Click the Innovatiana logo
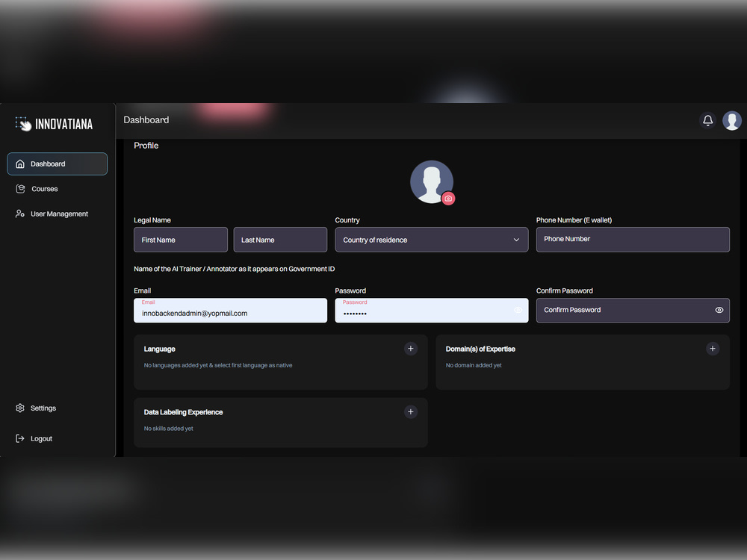Viewport: 747px width, 560px height. click(54, 124)
